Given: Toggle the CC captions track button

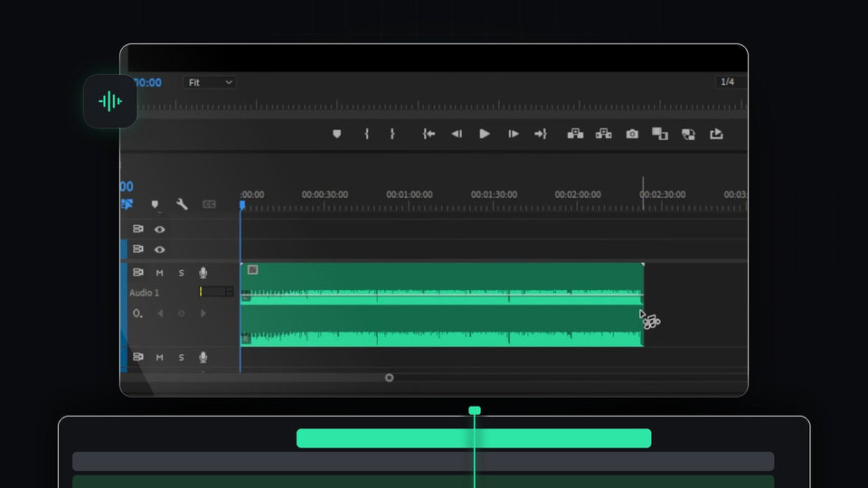Looking at the screenshot, I should [209, 204].
